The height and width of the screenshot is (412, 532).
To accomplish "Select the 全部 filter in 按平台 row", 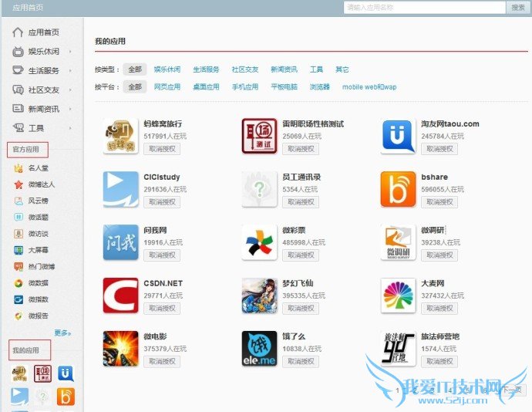I will point(135,86).
